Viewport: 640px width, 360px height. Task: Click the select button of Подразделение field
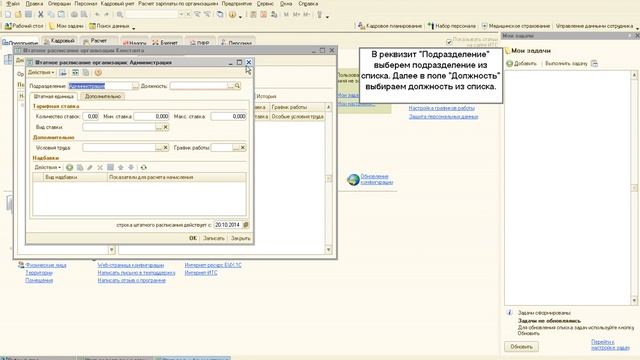135,86
